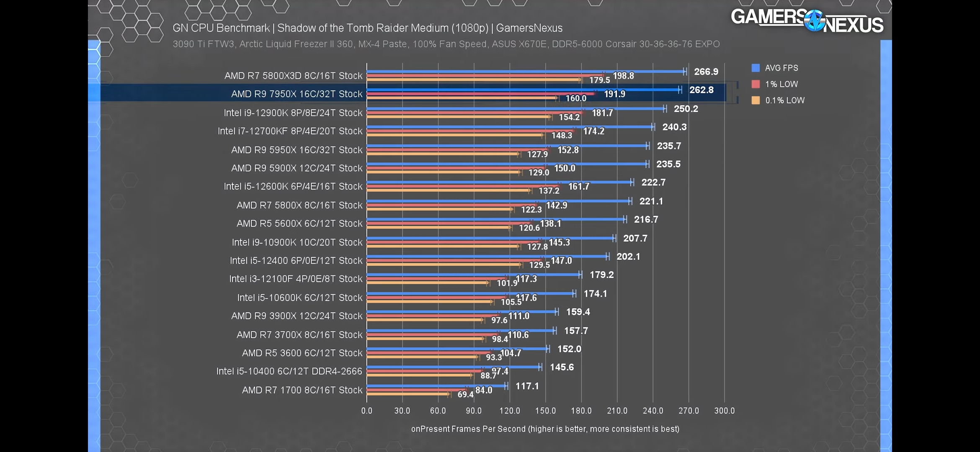980x452 pixels.
Task: Click the AMD R7 5800X3D label
Action: click(293, 76)
